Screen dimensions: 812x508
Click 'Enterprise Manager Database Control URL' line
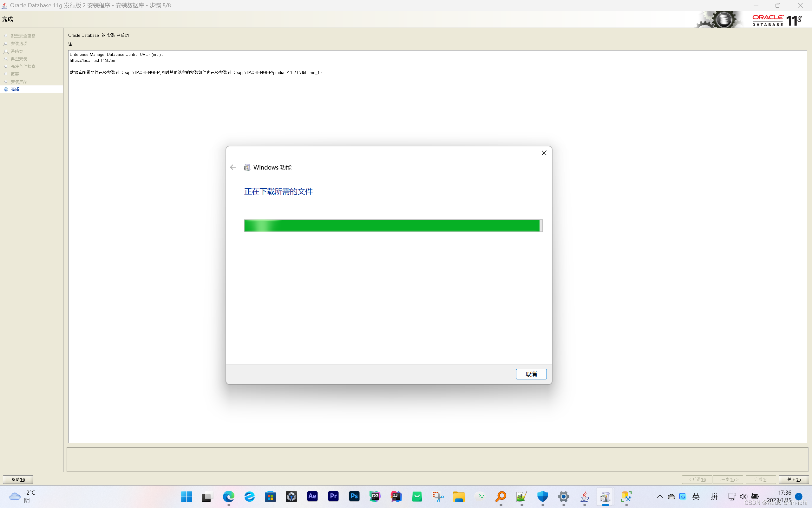(x=116, y=54)
